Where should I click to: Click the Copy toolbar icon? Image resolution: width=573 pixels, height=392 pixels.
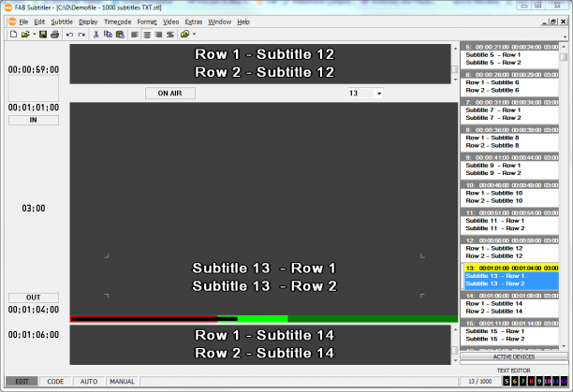click(108, 35)
